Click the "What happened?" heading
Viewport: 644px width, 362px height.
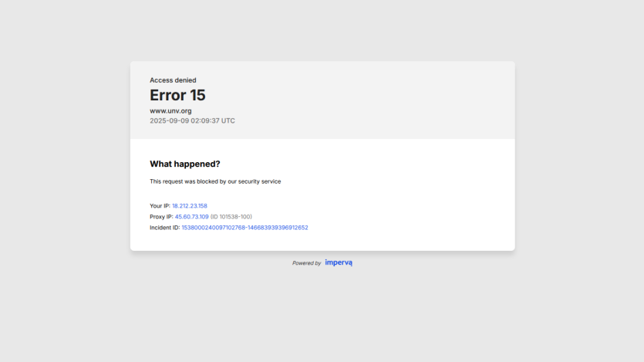click(185, 164)
